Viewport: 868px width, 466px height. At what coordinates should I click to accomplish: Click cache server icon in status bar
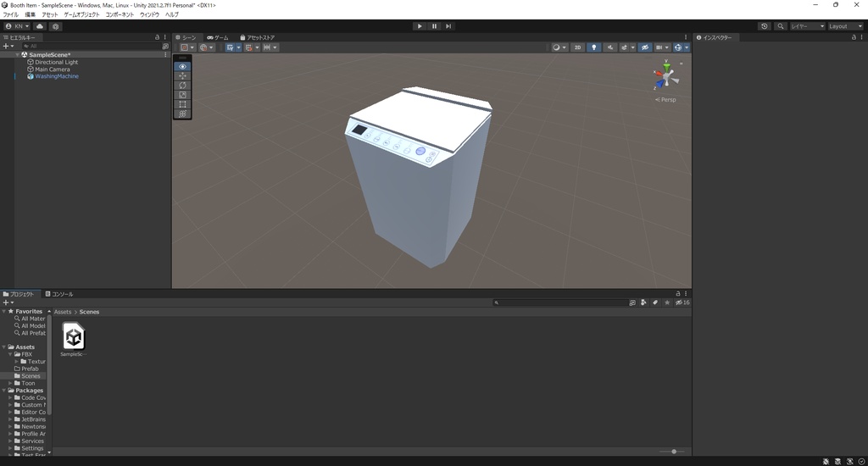pyautogui.click(x=837, y=461)
